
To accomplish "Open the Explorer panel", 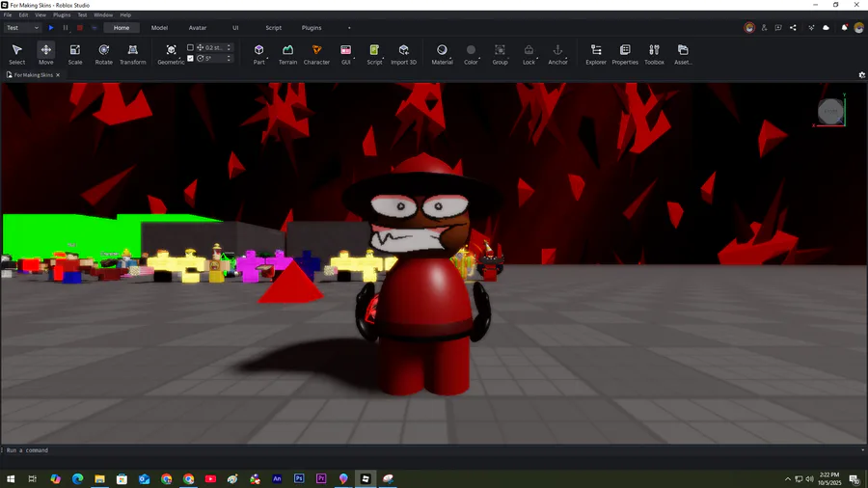I will (596, 54).
